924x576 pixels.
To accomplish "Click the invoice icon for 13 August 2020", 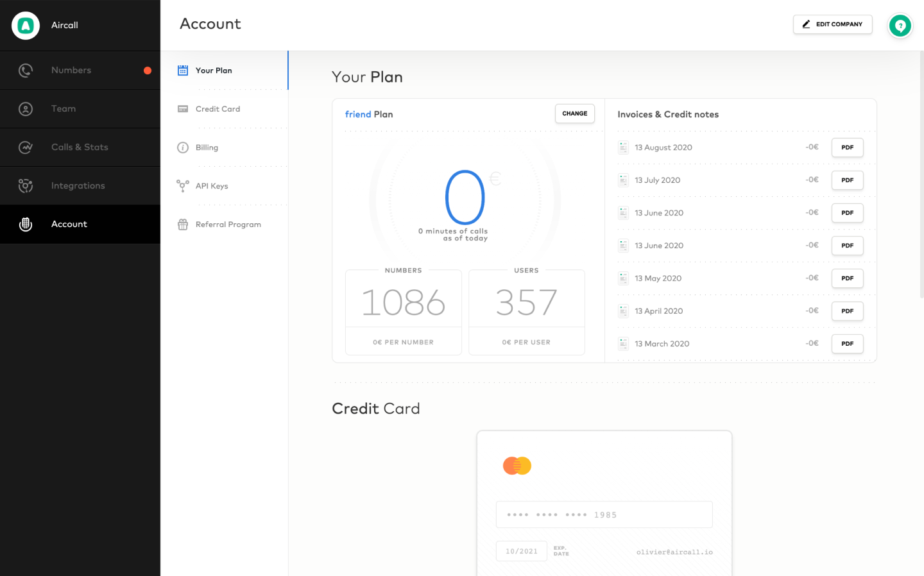I will 623,147.
